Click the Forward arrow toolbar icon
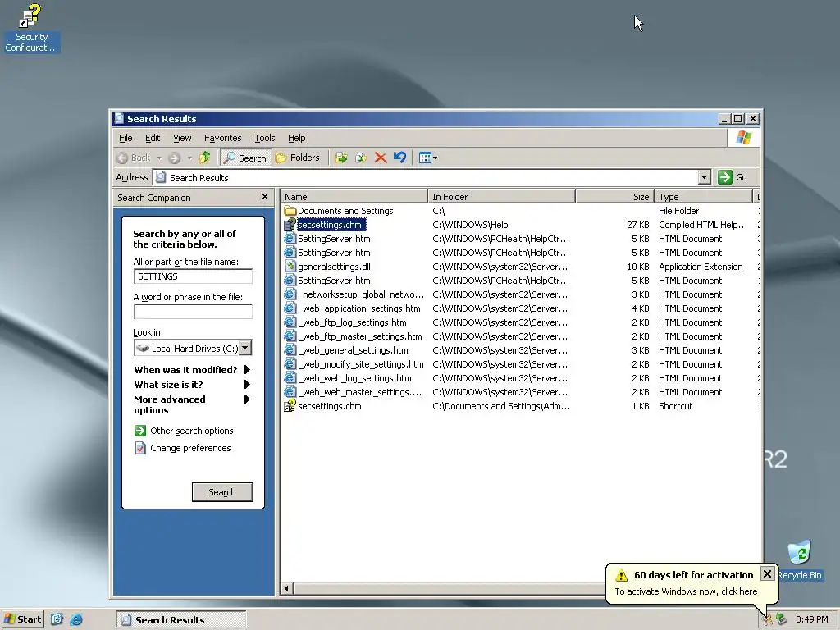This screenshot has width=840, height=630. [x=174, y=157]
